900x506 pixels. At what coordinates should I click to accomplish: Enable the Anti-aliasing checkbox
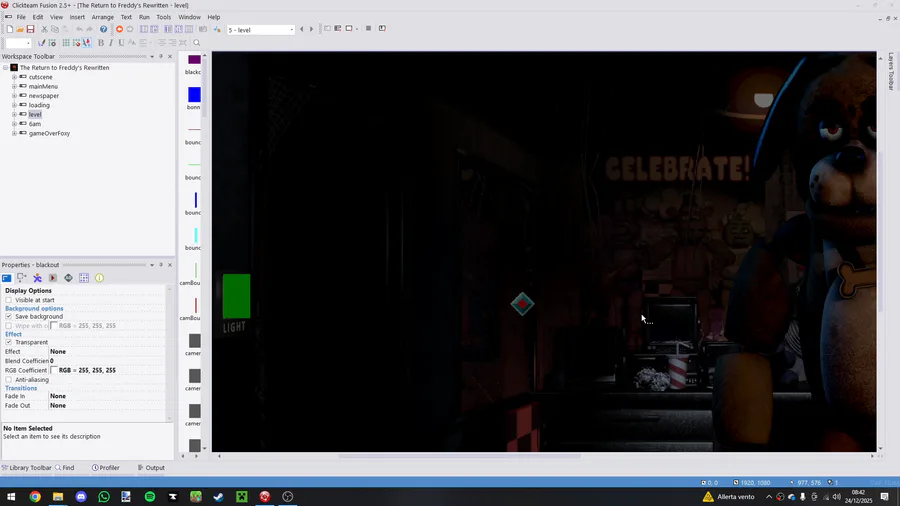[9, 380]
